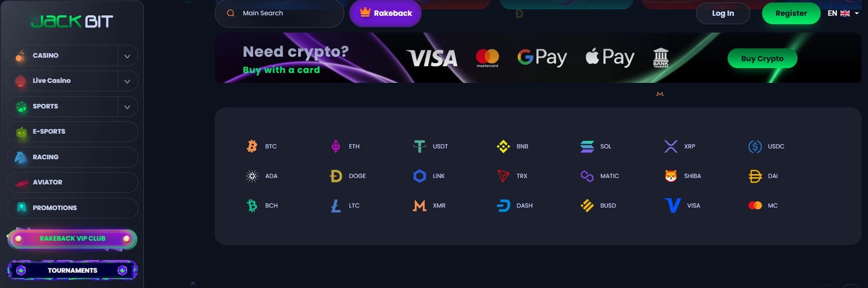Screen dimensions: 868x288
Task: Open the Rakeback VIP Club banner
Action: (x=72, y=239)
